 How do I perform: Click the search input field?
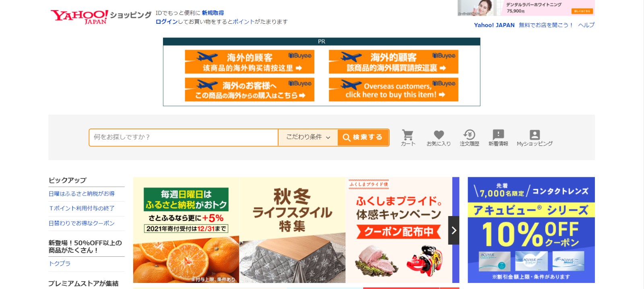[x=184, y=137]
